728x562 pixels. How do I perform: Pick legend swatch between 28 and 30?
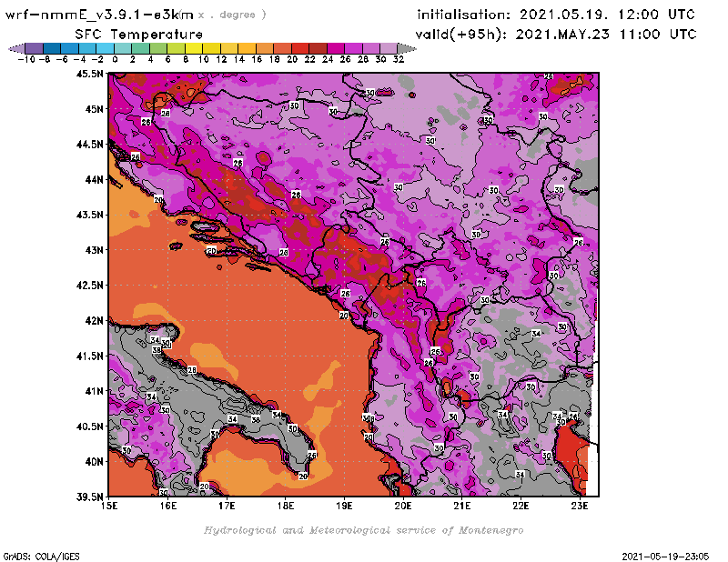point(370,48)
